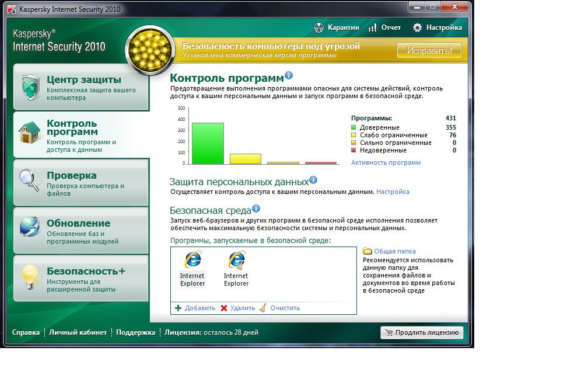The width and height of the screenshot is (588, 368).
Task: Click info icon beside Защита персональных данных
Action: point(313,180)
